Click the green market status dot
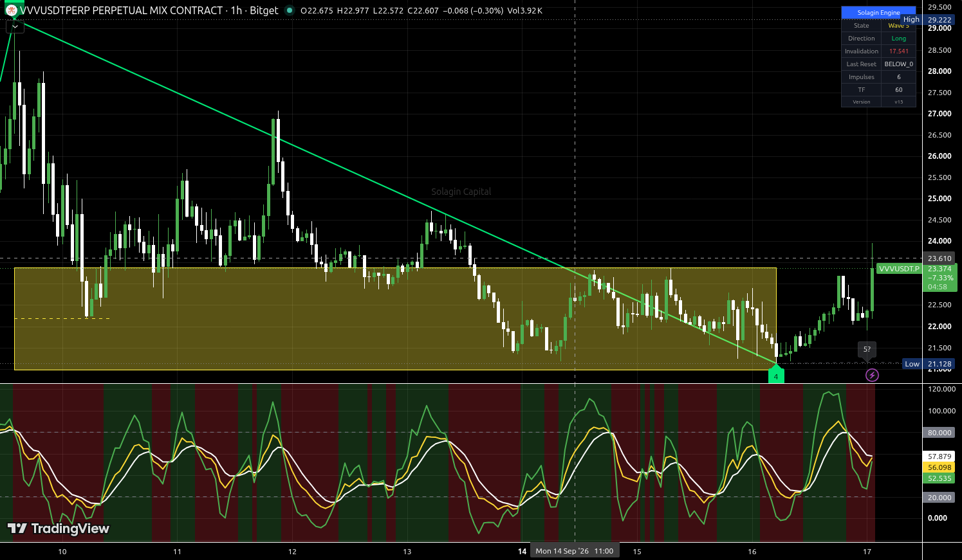 pos(289,10)
